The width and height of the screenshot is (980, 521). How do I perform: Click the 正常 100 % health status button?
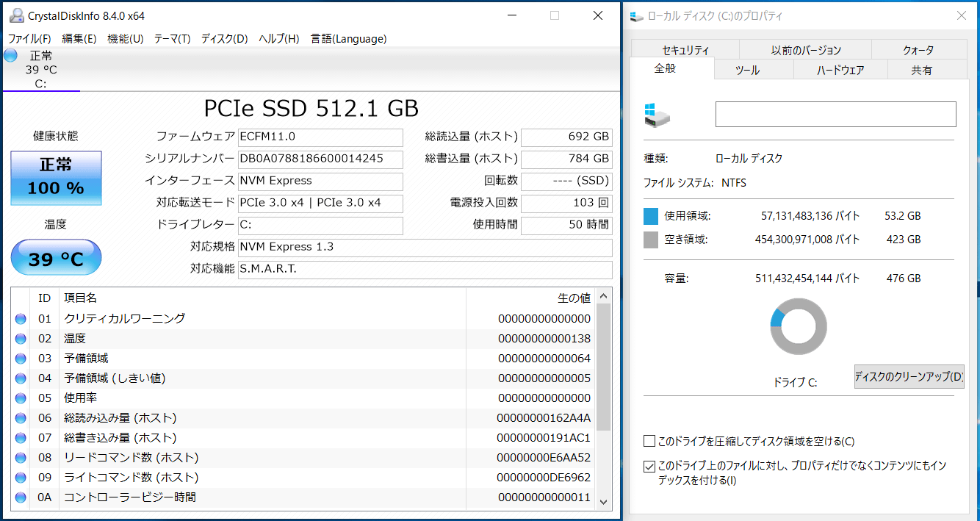point(56,178)
